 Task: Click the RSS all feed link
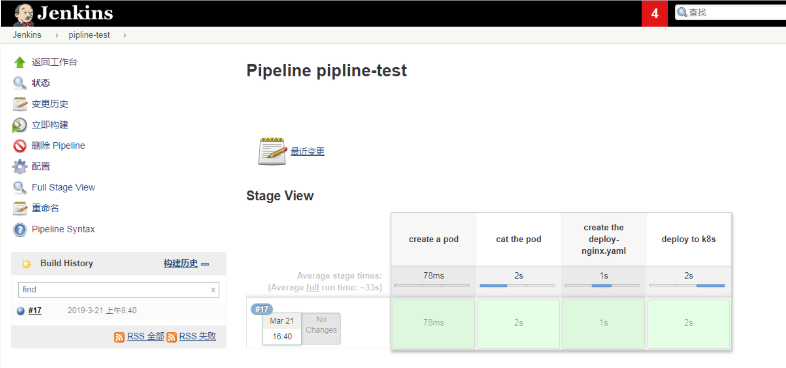146,336
